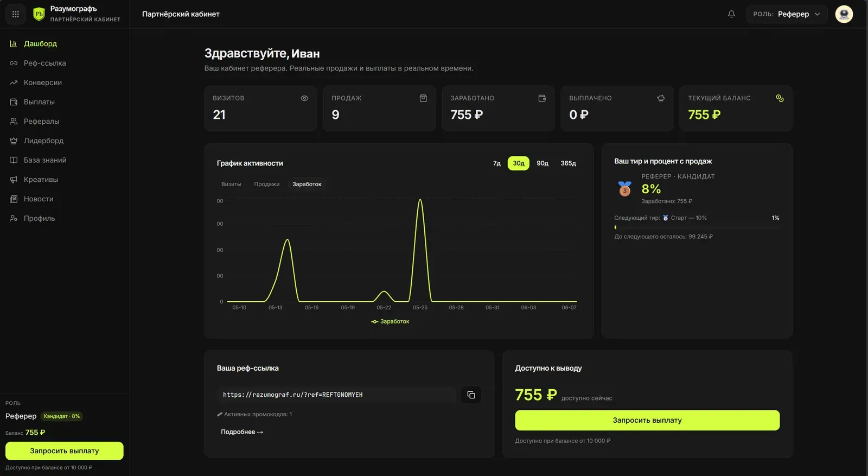Click the eye icon on Визитов card
The height and width of the screenshot is (476, 868).
304,98
